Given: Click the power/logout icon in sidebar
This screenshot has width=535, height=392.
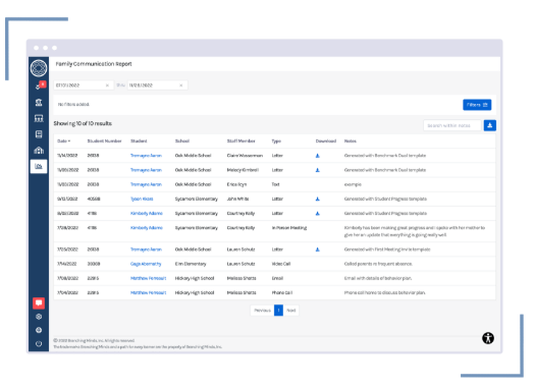Looking at the screenshot, I should coord(39,343).
